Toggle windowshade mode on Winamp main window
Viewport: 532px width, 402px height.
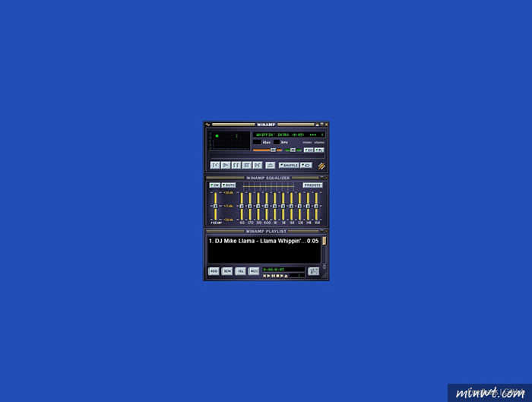321,125
